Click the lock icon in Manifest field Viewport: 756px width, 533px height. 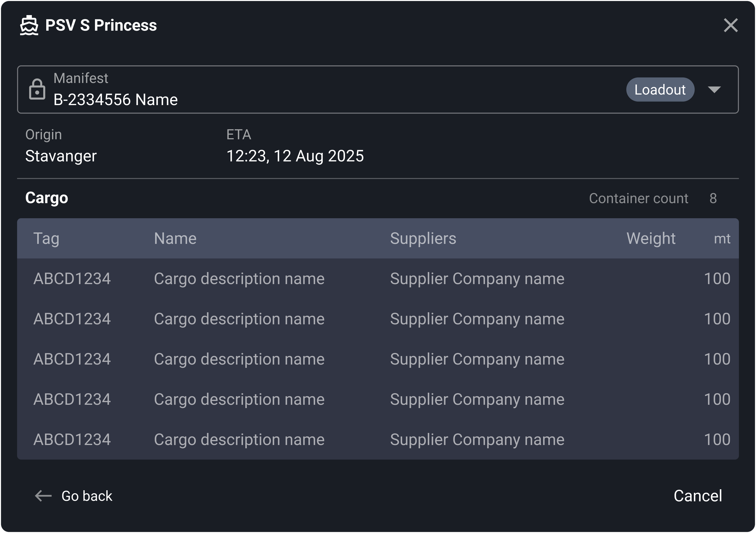[x=37, y=89]
